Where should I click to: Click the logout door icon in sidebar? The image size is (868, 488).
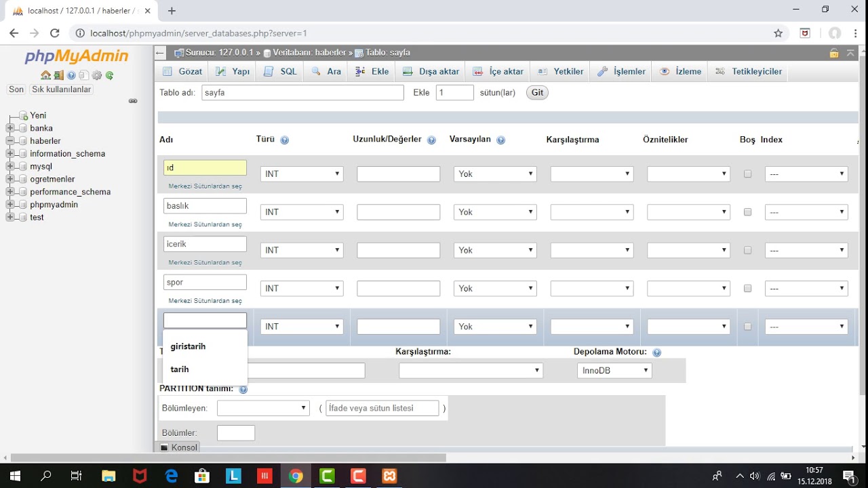59,75
